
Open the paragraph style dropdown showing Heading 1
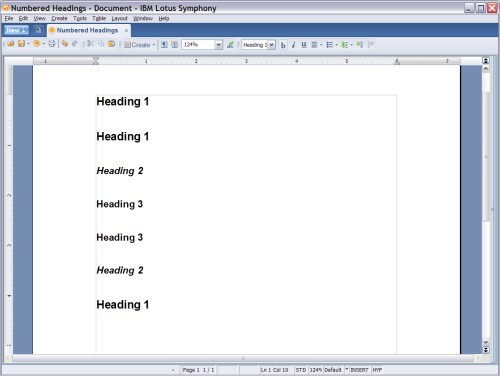tap(272, 45)
